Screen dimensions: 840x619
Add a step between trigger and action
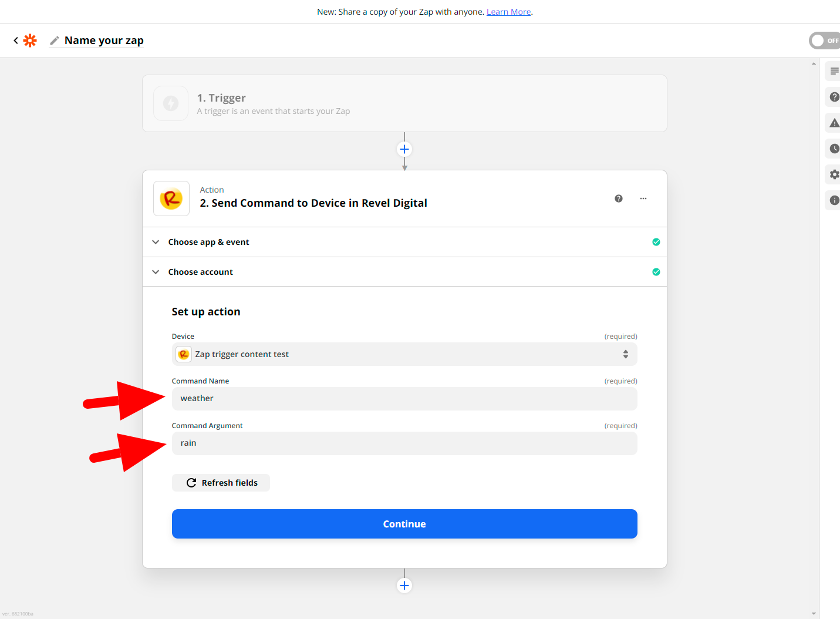tap(404, 149)
